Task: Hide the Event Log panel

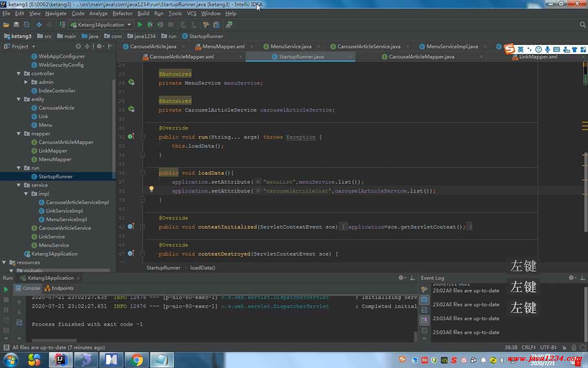Action: point(583,278)
